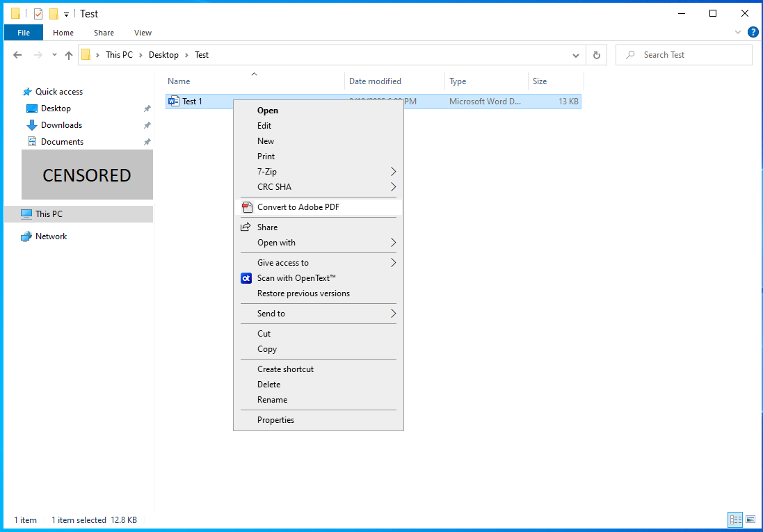The width and height of the screenshot is (763, 532).
Task: Refresh the Test folder view
Action: click(596, 55)
